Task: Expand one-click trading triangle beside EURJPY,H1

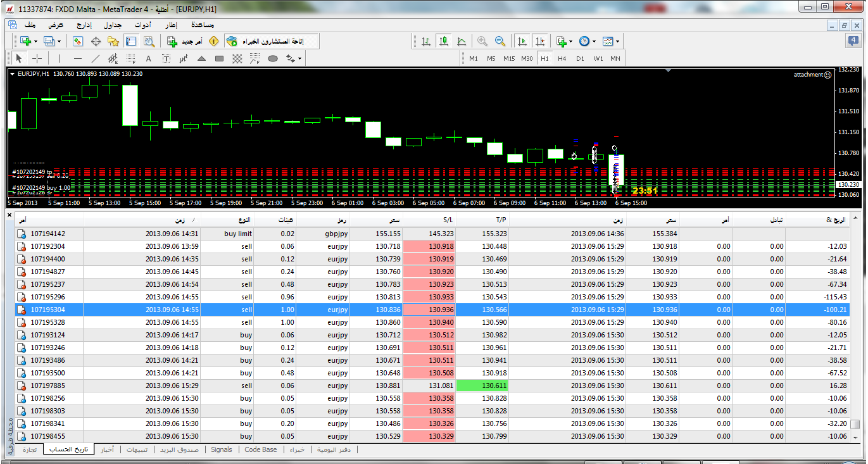Action: click(13, 74)
